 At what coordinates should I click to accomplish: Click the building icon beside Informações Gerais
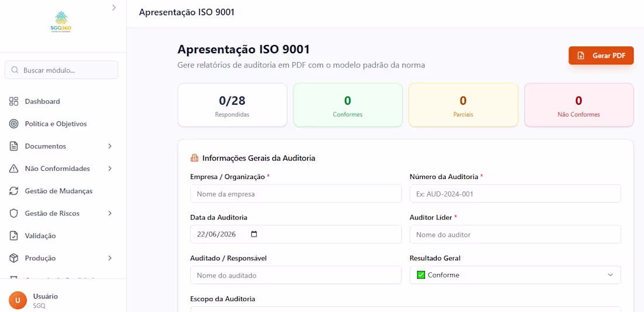click(x=194, y=157)
